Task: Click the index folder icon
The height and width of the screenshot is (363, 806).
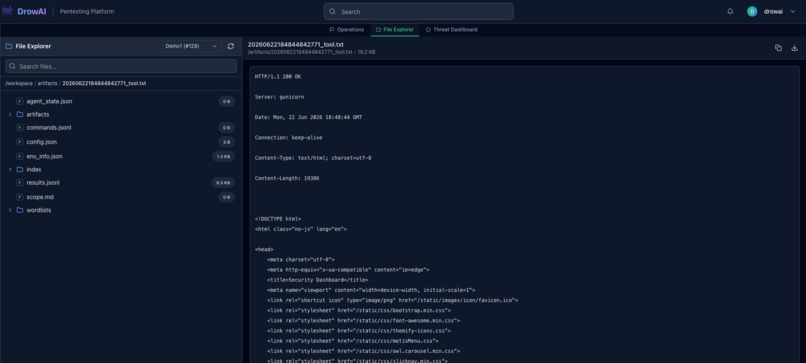Action: coord(20,169)
